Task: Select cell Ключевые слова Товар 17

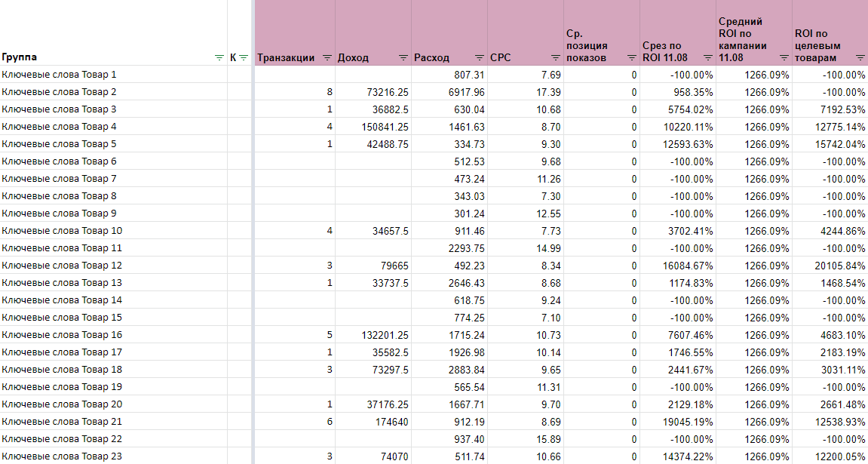Action: pyautogui.click(x=113, y=352)
